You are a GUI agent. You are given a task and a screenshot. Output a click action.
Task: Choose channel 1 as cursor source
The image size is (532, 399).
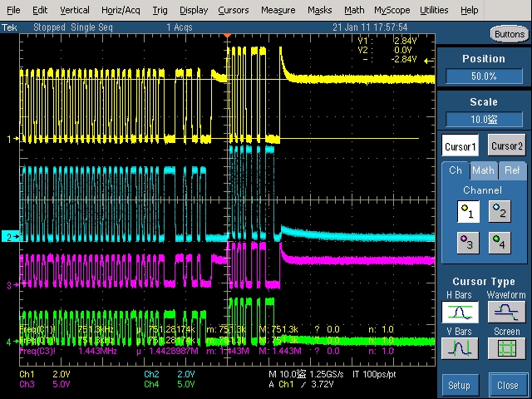coord(468,212)
